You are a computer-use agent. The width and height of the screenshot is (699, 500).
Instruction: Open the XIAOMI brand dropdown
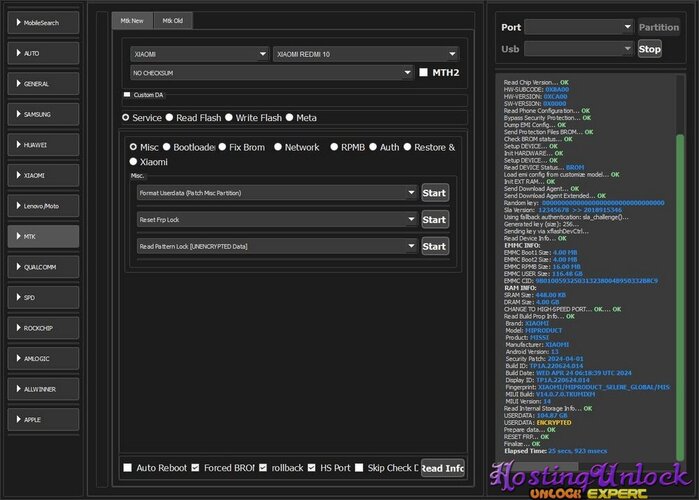click(200, 54)
